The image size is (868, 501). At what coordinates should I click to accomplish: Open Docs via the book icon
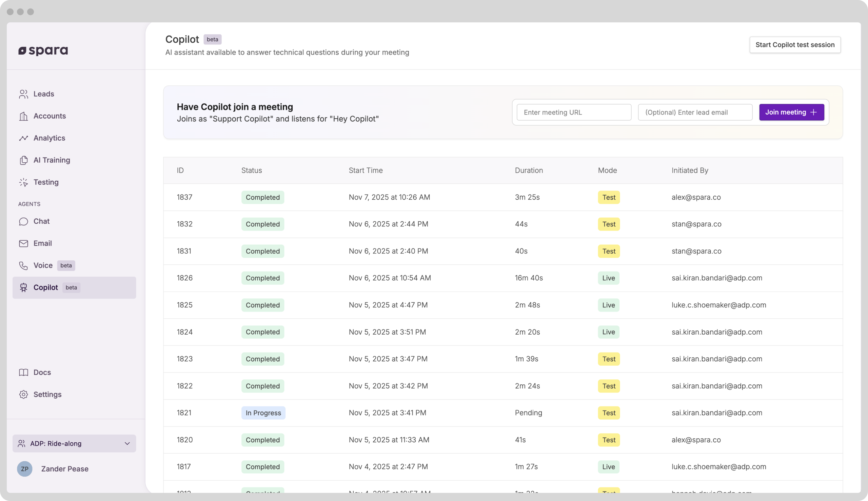[x=23, y=373]
